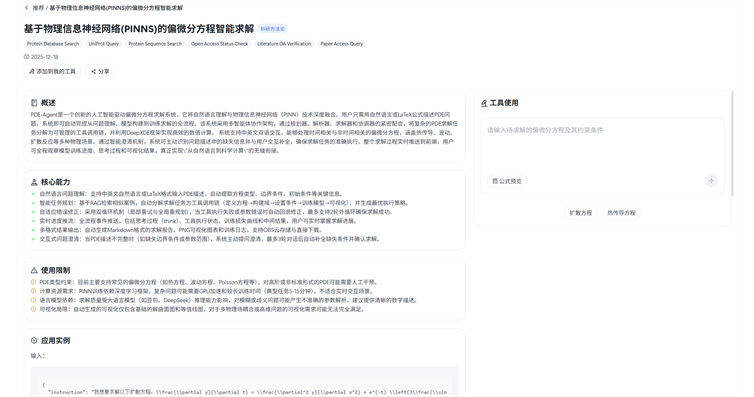Image resolution: width=754 pixels, height=397 pixels.
Task: Click the warning icon beside 可视化局限
Action: tap(34, 309)
